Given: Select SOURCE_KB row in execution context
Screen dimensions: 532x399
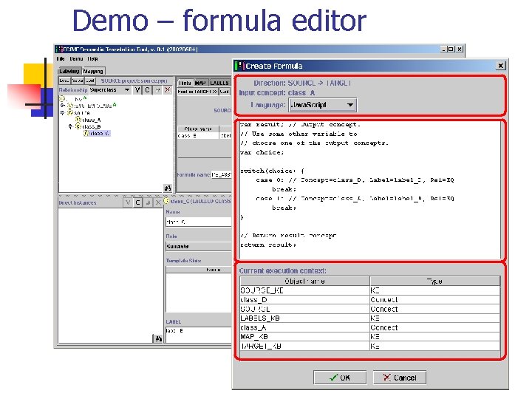Looking at the screenshot, I should click(x=370, y=290).
